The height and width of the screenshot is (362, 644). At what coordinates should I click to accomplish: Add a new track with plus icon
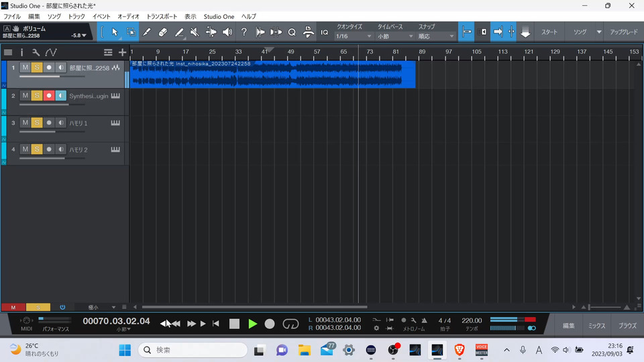click(x=122, y=52)
